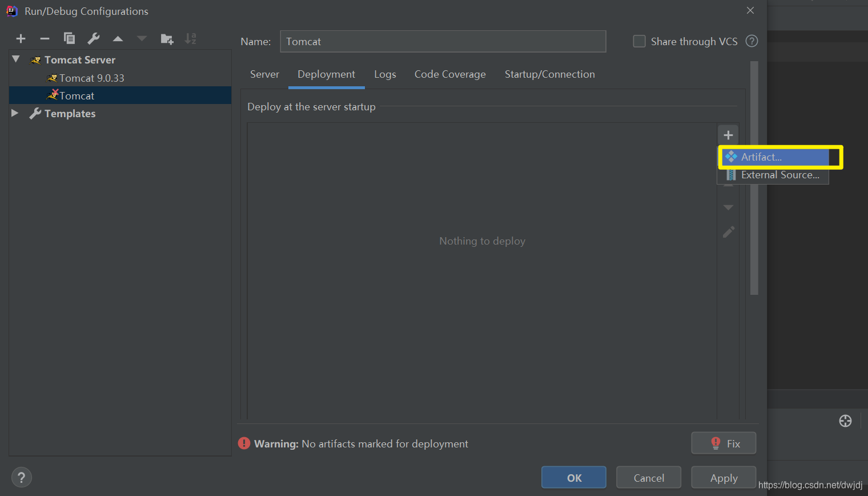Switch to the Server tab
Screen dimensions: 868x496
[x=264, y=74]
